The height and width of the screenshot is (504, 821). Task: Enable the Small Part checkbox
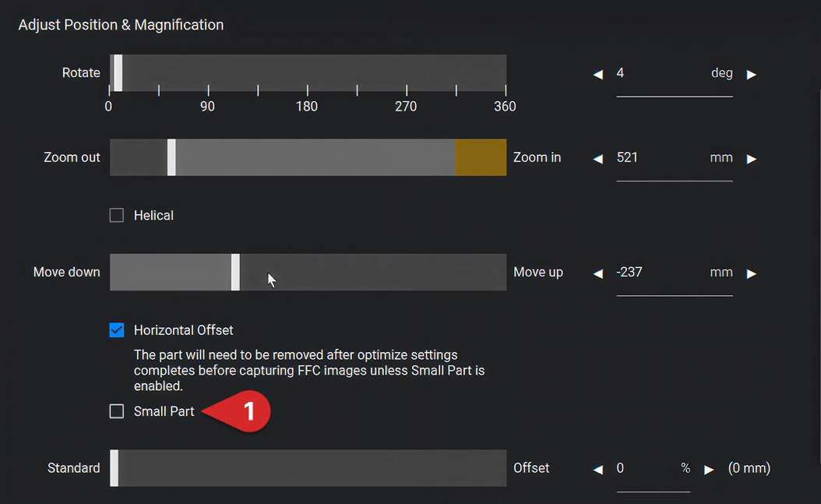tap(117, 411)
